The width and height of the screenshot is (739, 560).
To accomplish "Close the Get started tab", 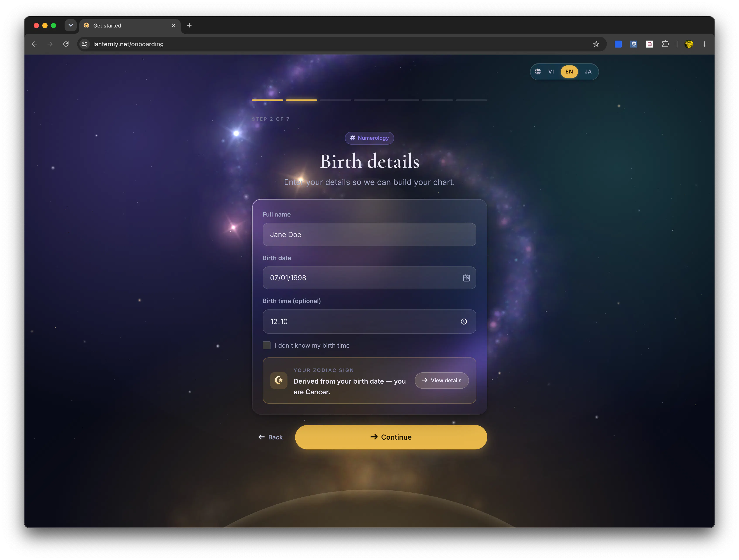I will [x=173, y=25].
